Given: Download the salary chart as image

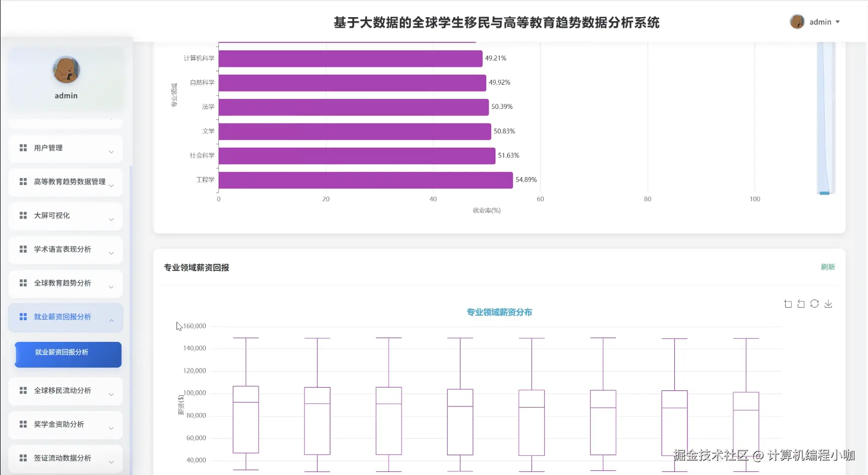Looking at the screenshot, I should [x=828, y=304].
